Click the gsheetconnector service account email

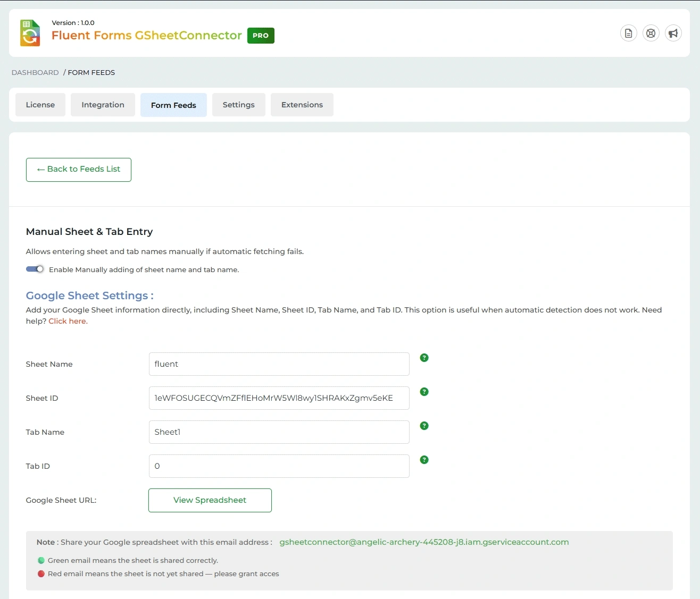pyautogui.click(x=424, y=542)
